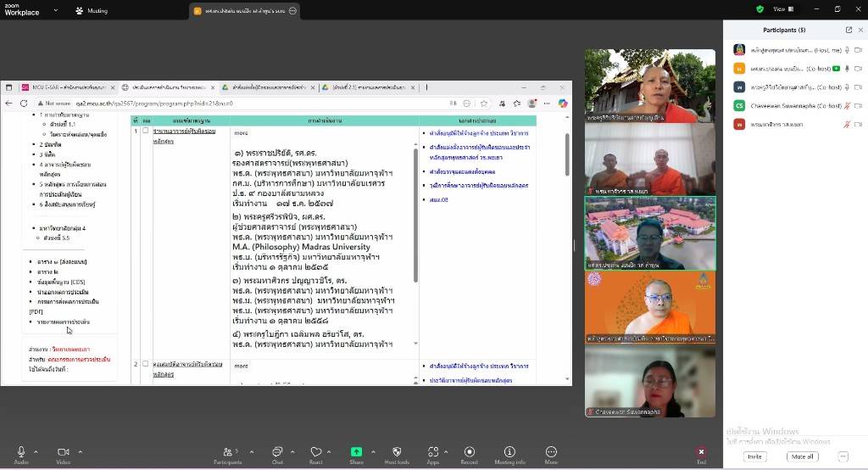Open Host tools shield icon

pos(397,455)
